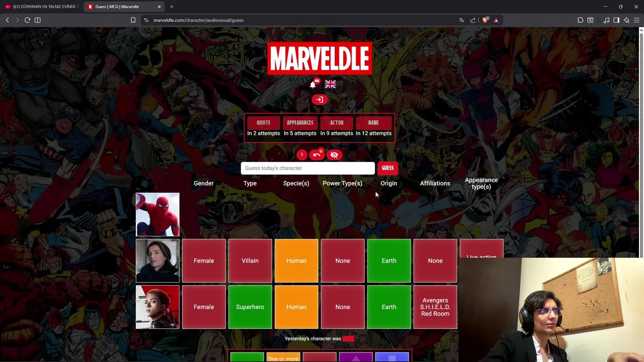
Task: Go forward in browser history
Action: (x=17, y=20)
